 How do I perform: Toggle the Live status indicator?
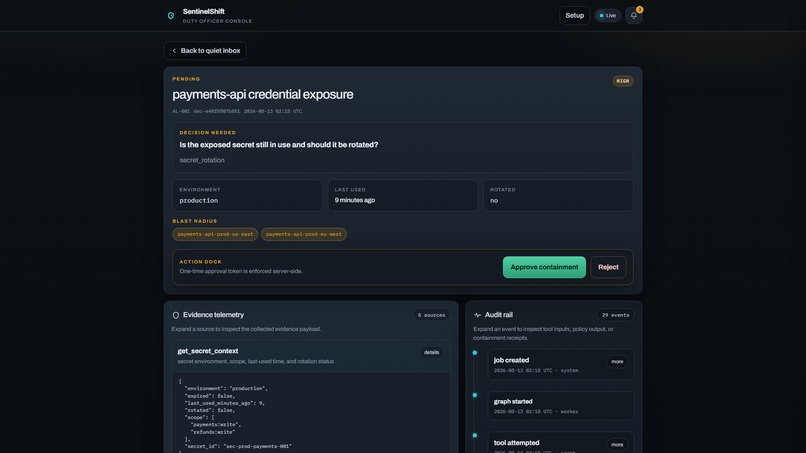pos(608,15)
